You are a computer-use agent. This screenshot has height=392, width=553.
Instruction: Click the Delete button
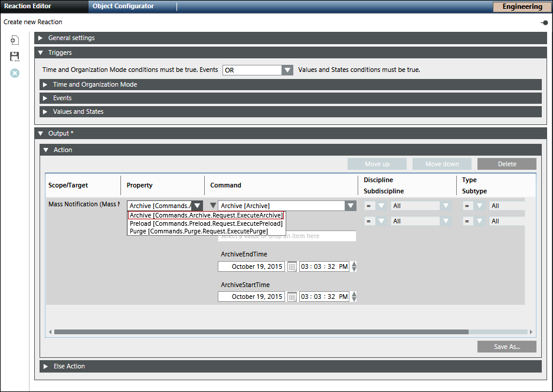click(x=506, y=164)
